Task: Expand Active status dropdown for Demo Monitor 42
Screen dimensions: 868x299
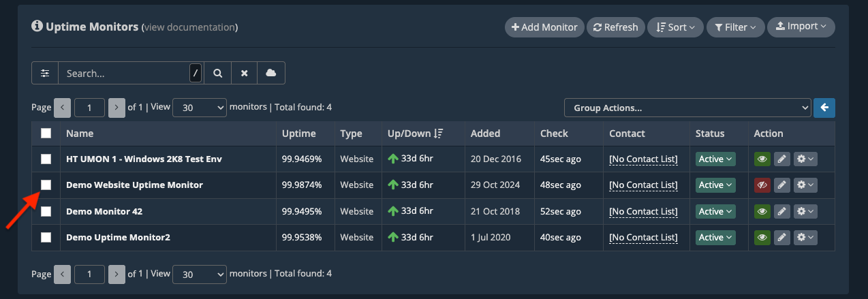Action: pyautogui.click(x=715, y=211)
